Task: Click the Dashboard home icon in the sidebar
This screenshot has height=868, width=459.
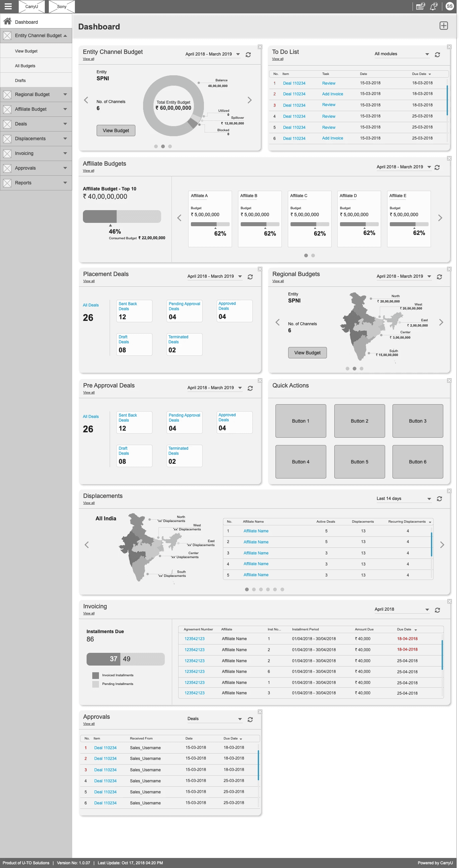Action: tap(7, 21)
